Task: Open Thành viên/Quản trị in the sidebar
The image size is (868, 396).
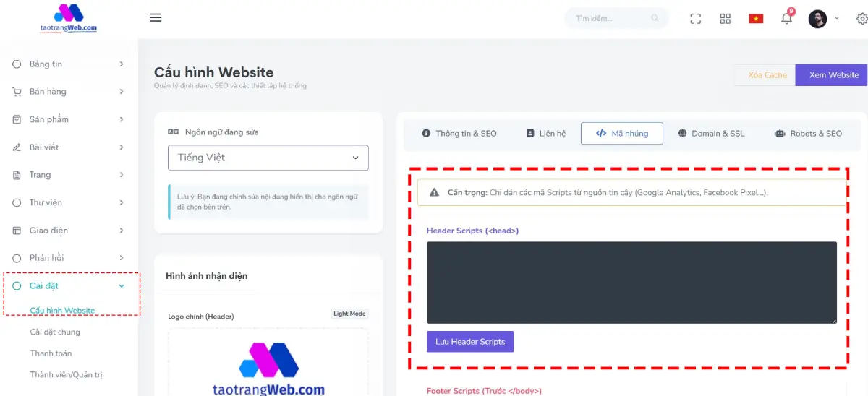Action: pyautogui.click(x=66, y=374)
